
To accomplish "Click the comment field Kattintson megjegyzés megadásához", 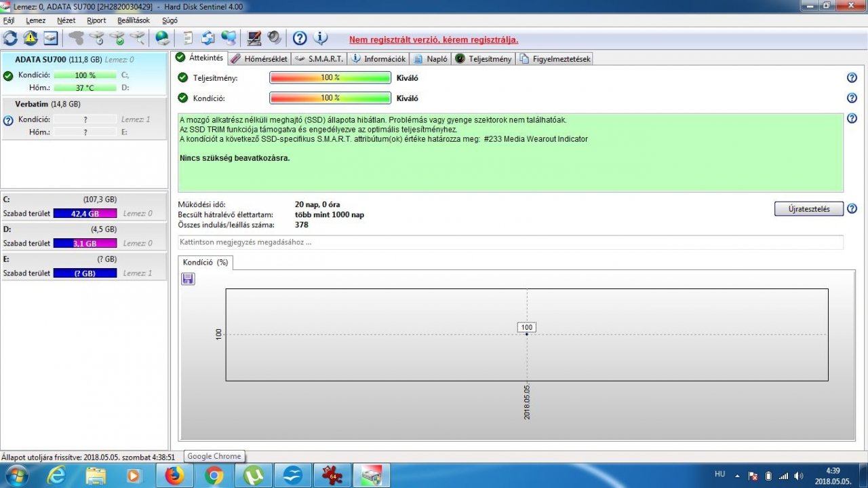I will pyautogui.click(x=511, y=242).
